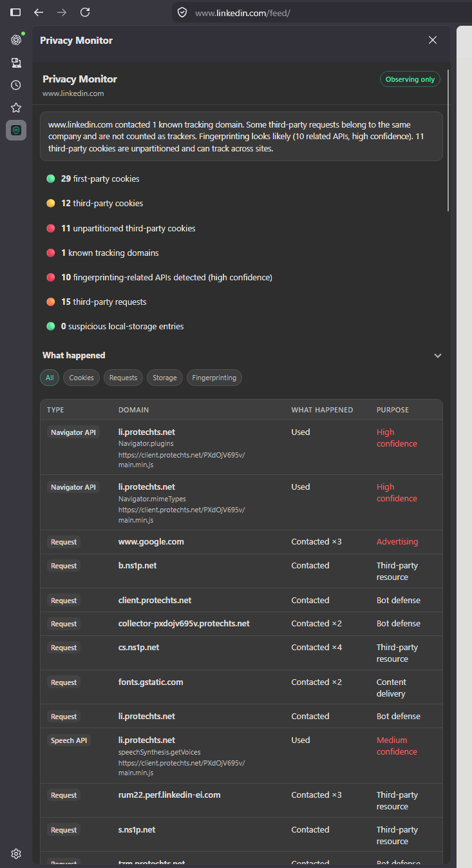The height and width of the screenshot is (868, 472).
Task: Click the Observing only badge
Action: click(x=410, y=79)
